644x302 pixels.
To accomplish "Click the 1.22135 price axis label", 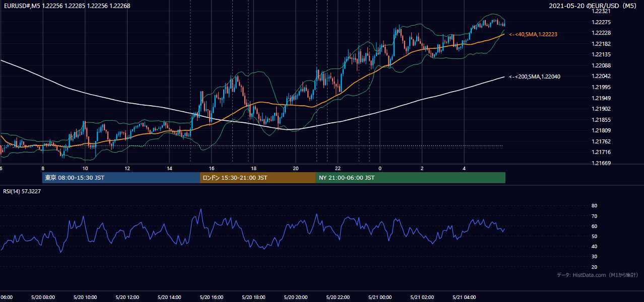I will [x=601, y=54].
